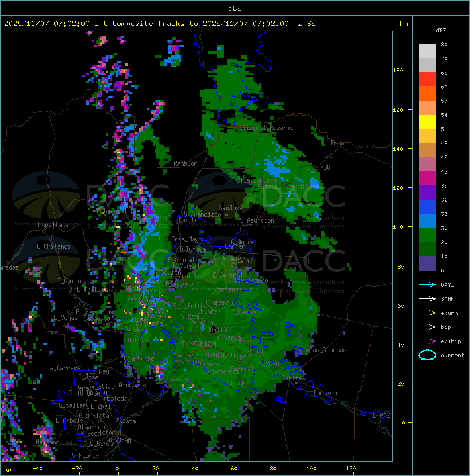Screen dimensions: 470x476
Task: Click the 'current' legend text
Action: coord(452,356)
